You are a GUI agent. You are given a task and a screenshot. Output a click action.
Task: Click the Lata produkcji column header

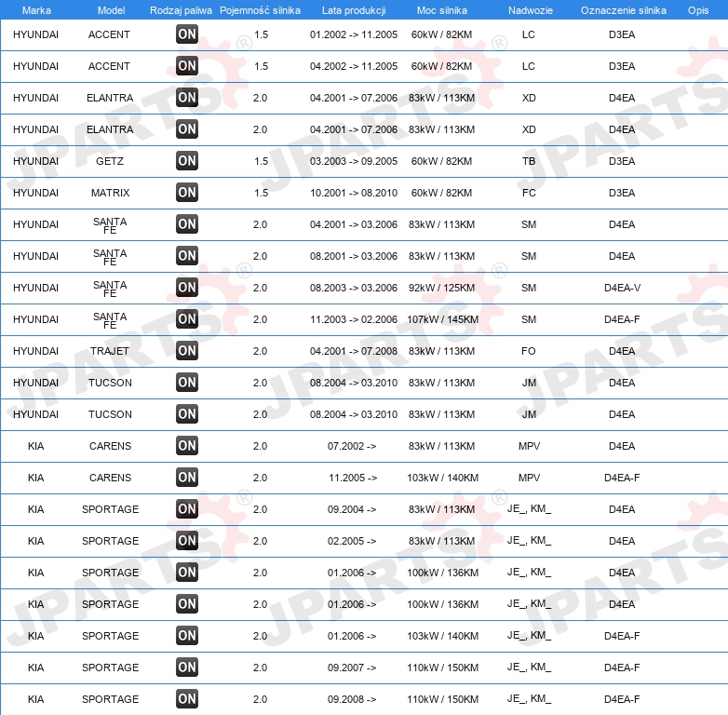pyautogui.click(x=354, y=10)
